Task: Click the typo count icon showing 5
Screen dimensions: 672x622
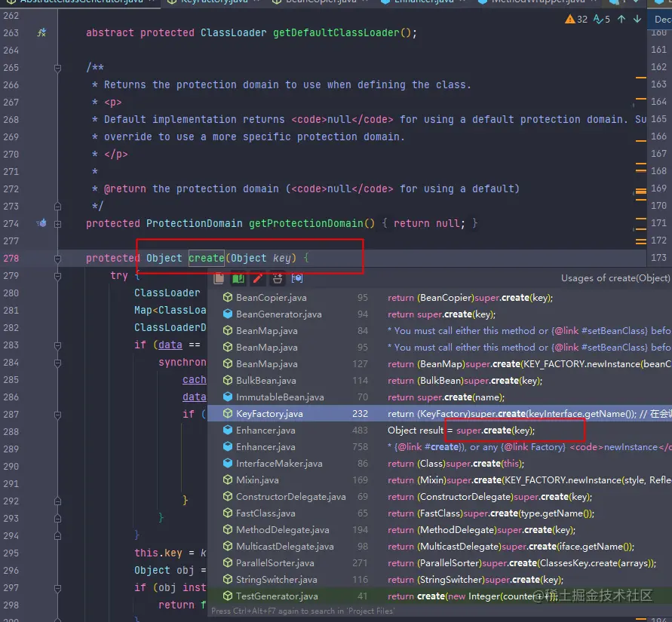Action: (x=602, y=20)
